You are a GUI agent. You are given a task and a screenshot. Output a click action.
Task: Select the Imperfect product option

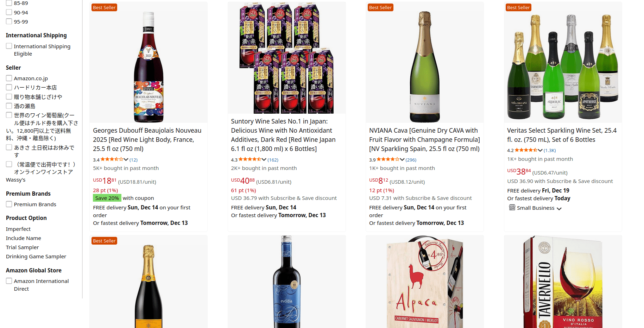tap(18, 229)
